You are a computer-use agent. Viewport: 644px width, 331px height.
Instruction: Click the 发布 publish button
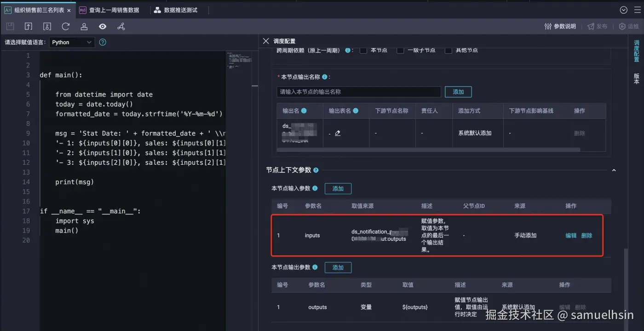597,27
